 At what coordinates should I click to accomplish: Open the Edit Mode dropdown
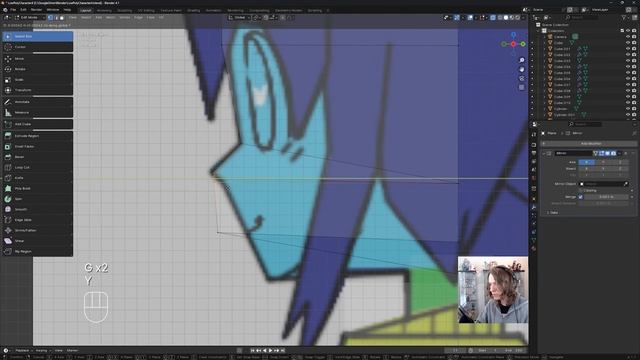(29, 18)
